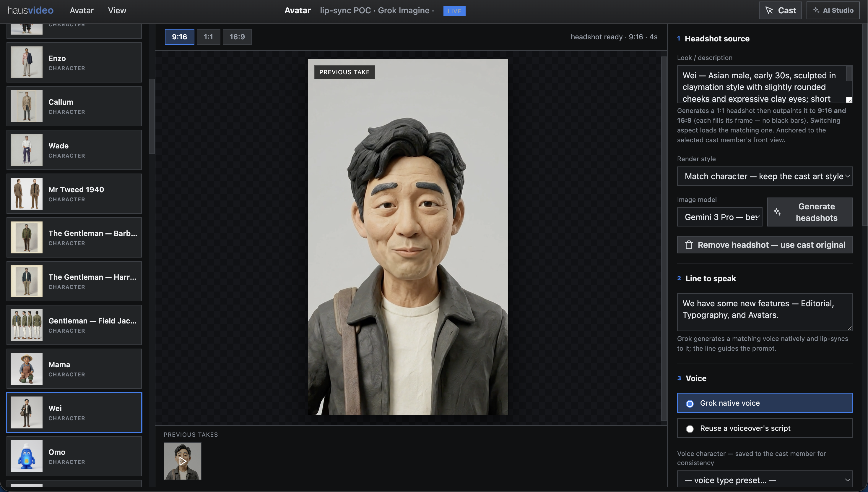Open the voice type preset dropdown
The image size is (868, 492).
(765, 480)
